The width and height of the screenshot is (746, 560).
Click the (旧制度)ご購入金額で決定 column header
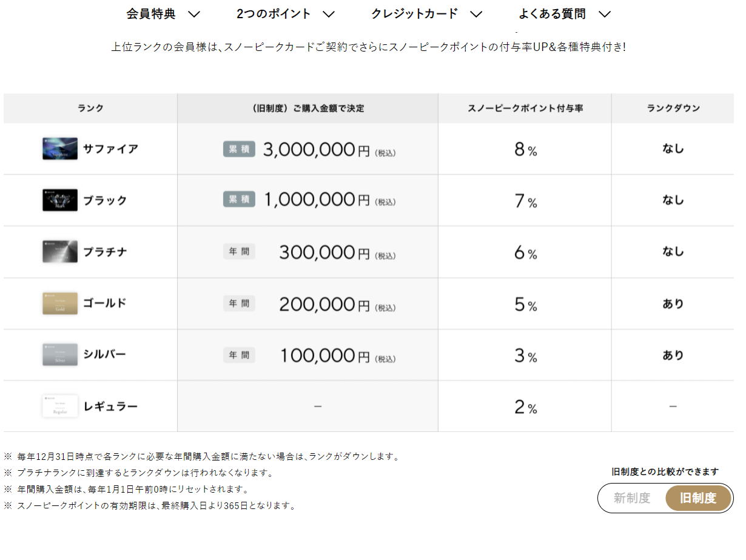point(307,108)
